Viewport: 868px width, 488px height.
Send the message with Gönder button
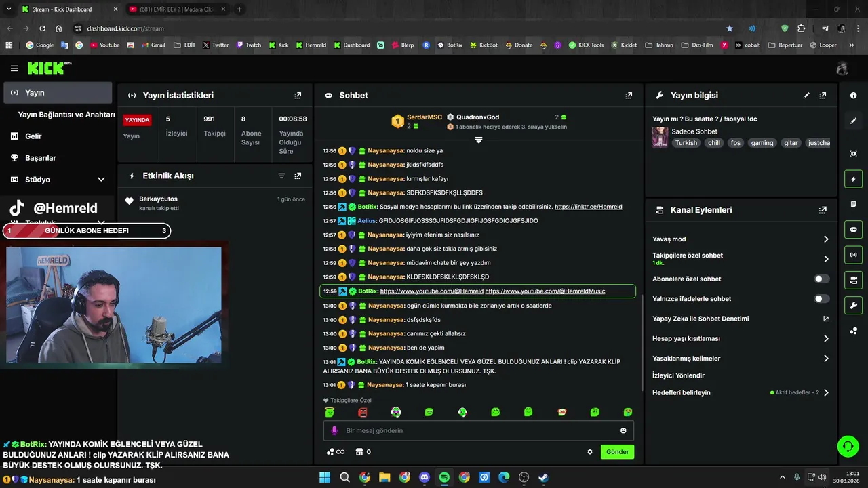[x=617, y=452]
